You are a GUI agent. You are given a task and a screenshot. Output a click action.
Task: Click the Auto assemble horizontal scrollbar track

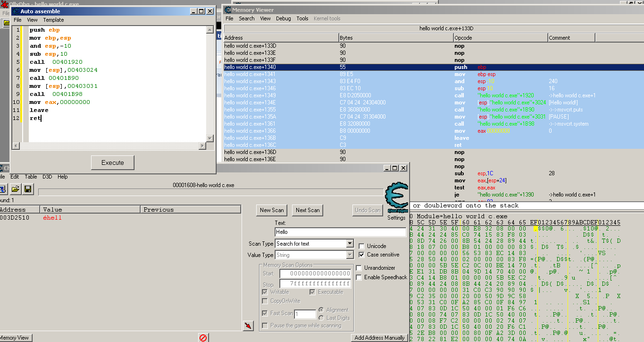pos(109,146)
